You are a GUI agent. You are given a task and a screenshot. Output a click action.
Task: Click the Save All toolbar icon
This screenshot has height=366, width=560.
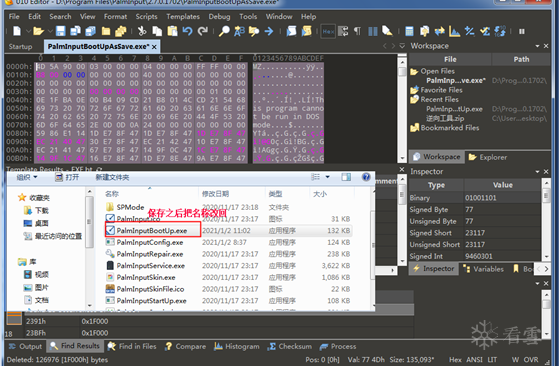tap(90, 31)
